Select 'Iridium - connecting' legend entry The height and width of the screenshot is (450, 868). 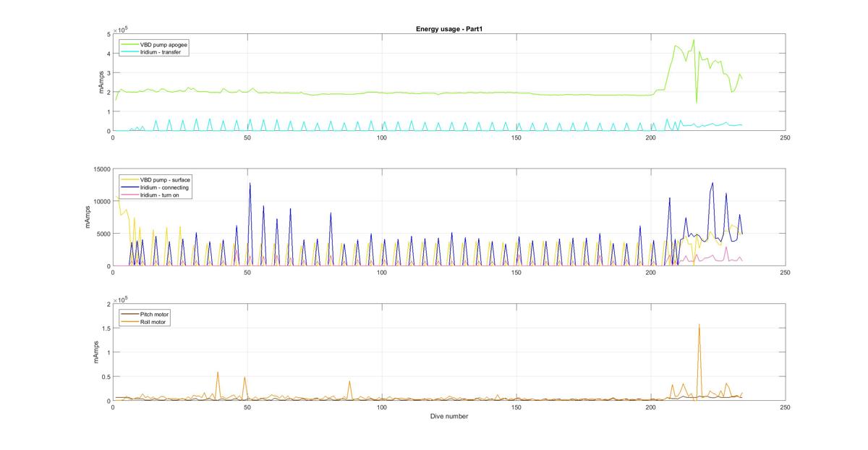154,187
